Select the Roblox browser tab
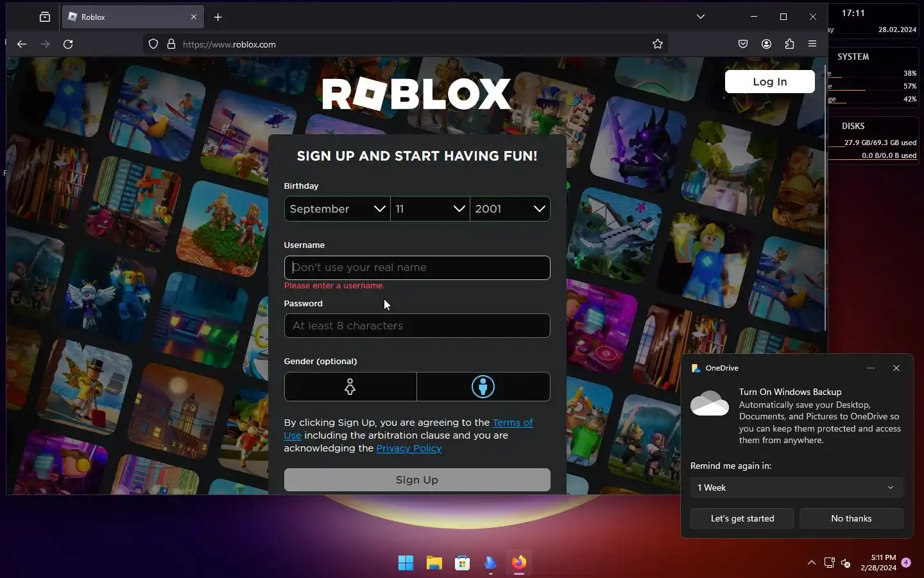This screenshot has width=924, height=578. click(x=133, y=17)
